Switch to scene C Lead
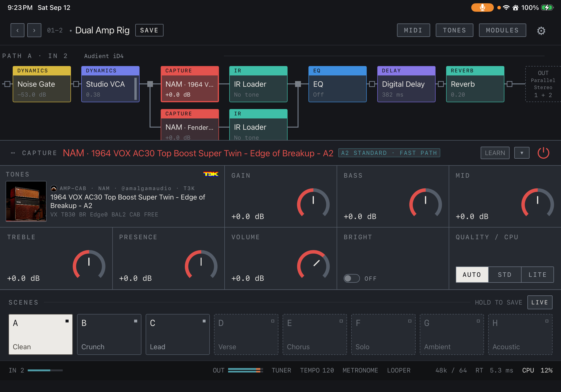561x392 pixels. [178, 334]
